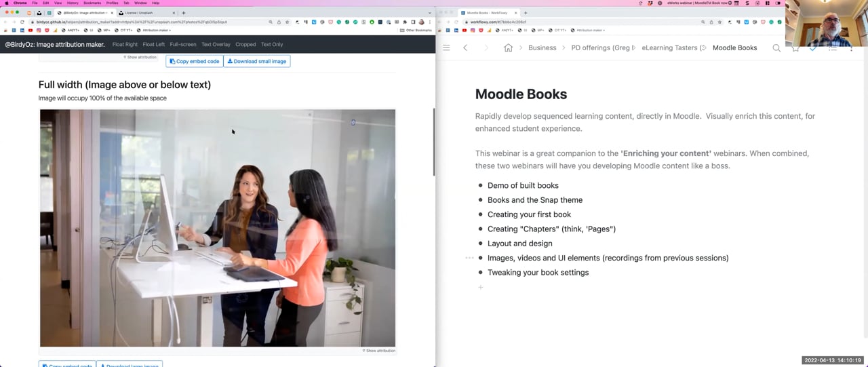Open WorkFlowy search magnifier icon
The height and width of the screenshot is (367, 868).
776,47
